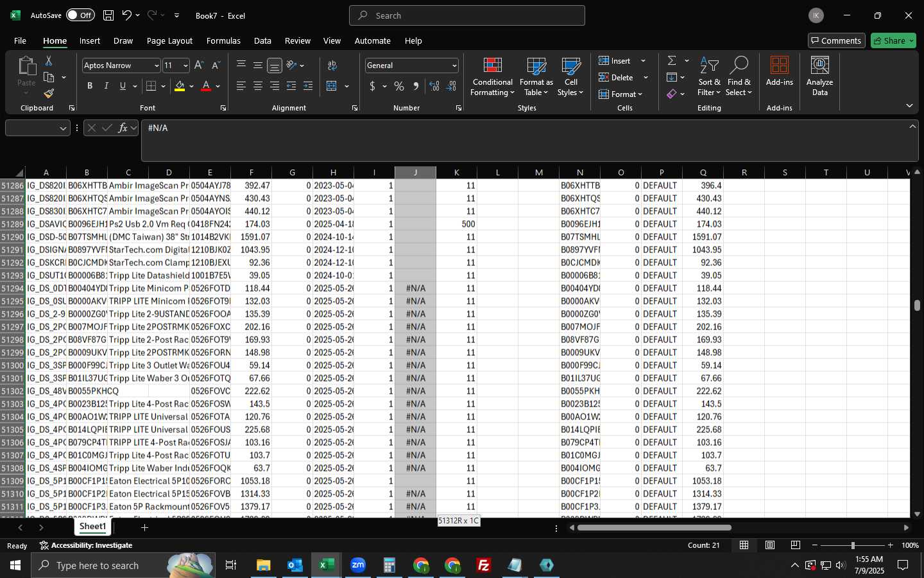Switch to the Insert tab

click(90, 40)
